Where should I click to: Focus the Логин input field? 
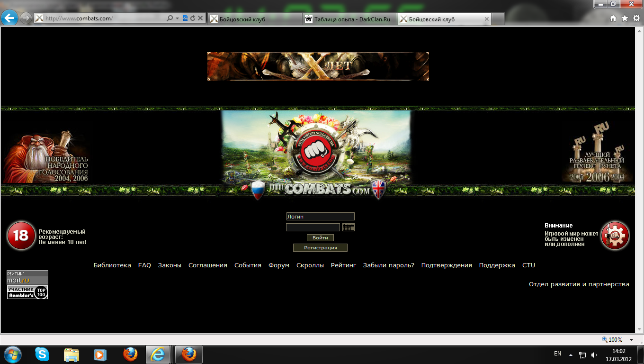point(320,217)
